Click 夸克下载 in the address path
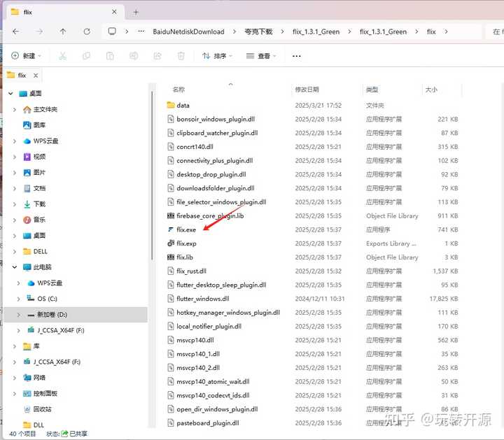The width and height of the screenshot is (504, 440). click(x=258, y=31)
